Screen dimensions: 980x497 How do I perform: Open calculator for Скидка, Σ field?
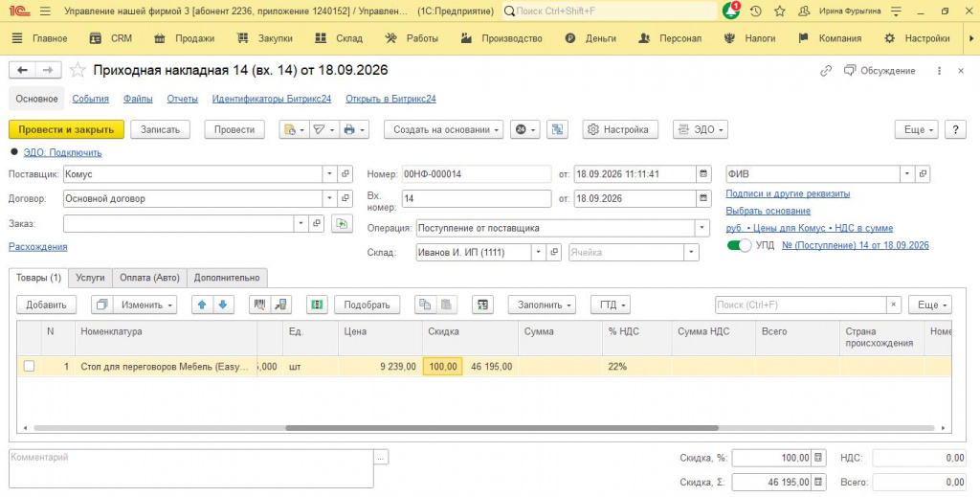pyautogui.click(x=818, y=482)
